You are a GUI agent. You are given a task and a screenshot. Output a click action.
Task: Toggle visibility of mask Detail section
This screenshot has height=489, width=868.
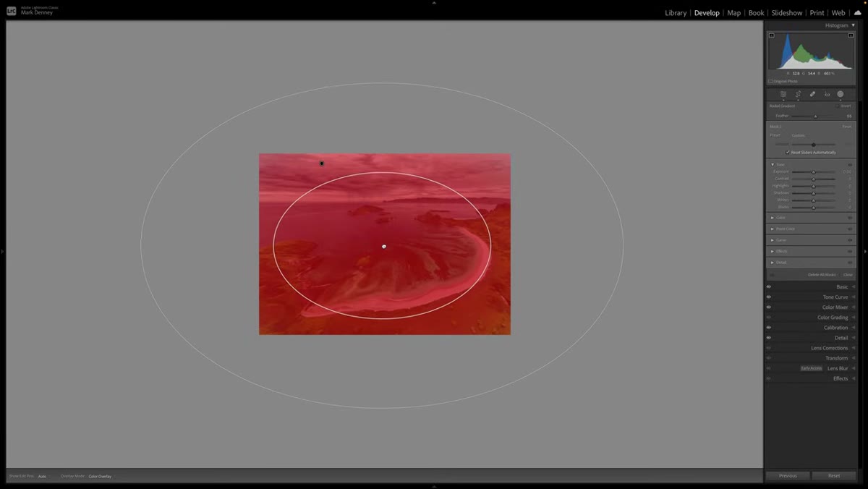pos(850,263)
